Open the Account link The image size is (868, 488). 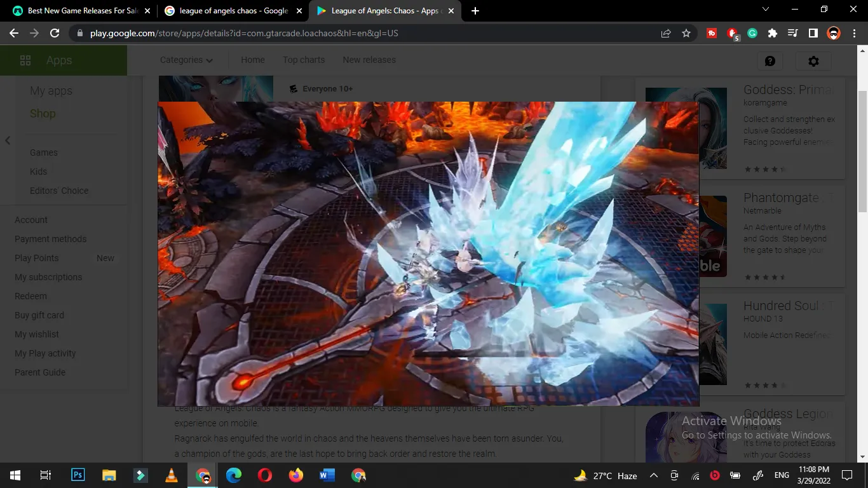point(31,220)
